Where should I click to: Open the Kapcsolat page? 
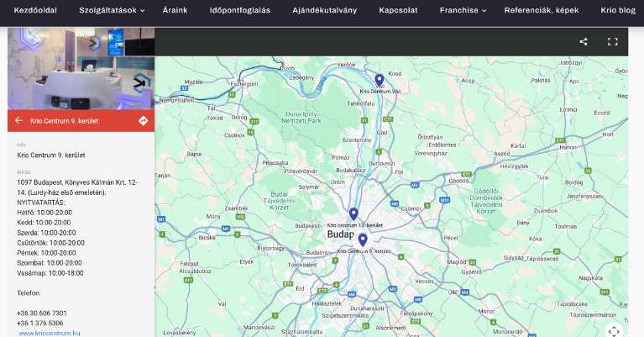point(398,10)
